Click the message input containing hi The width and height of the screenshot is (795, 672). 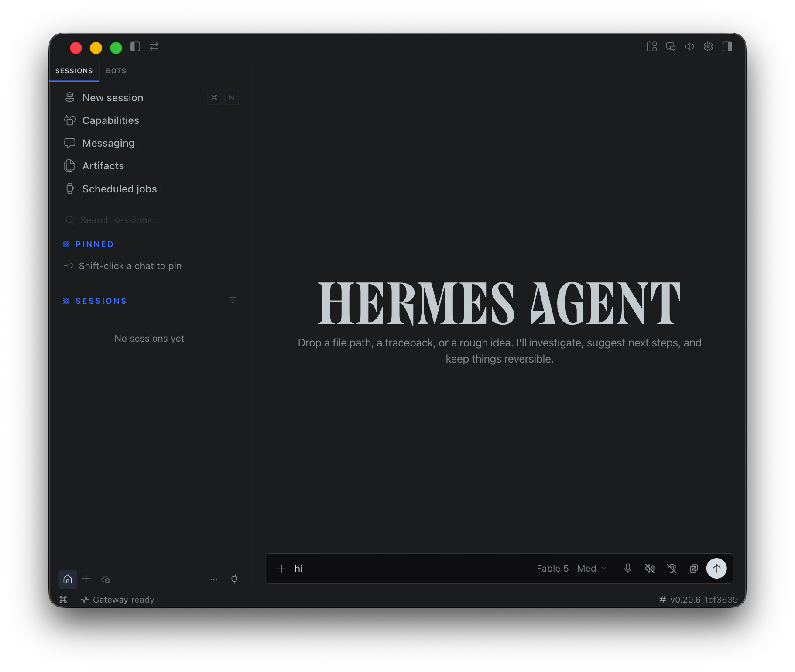coord(410,569)
